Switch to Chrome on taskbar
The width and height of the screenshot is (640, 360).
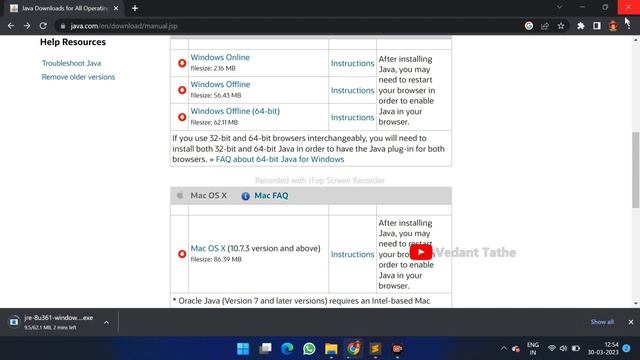pyautogui.click(x=353, y=349)
